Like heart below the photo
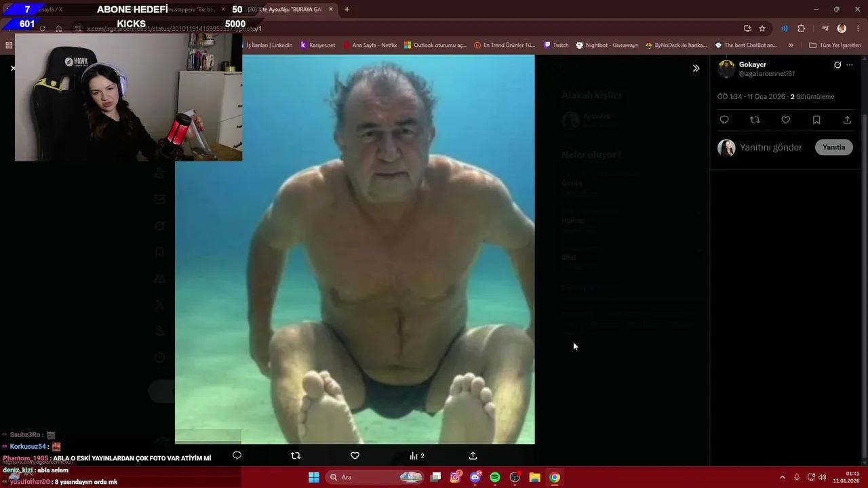Viewport: 868px width, 488px height. pyautogui.click(x=355, y=455)
